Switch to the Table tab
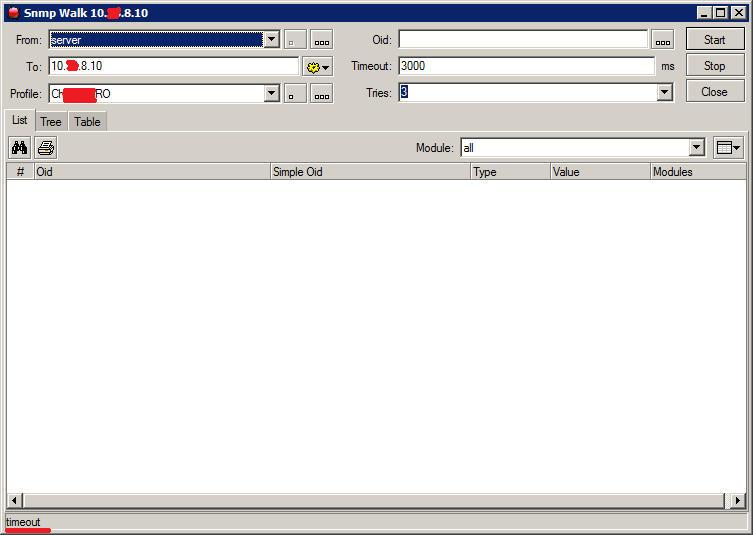Viewport: 753px width, 535px height. (x=87, y=122)
